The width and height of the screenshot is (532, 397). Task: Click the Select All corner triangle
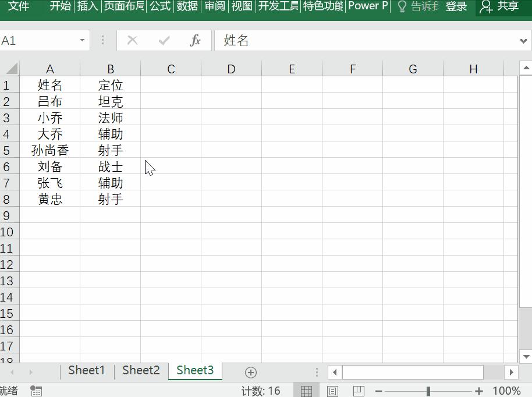click(11, 69)
